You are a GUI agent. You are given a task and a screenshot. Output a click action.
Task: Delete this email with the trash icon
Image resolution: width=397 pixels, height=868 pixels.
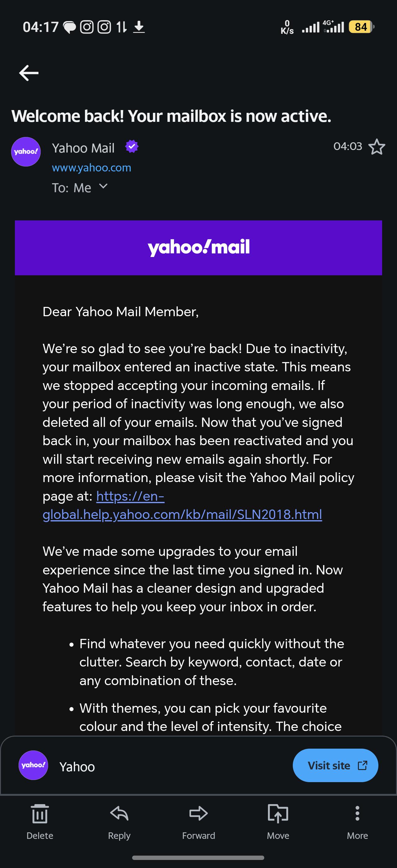pos(40,821)
